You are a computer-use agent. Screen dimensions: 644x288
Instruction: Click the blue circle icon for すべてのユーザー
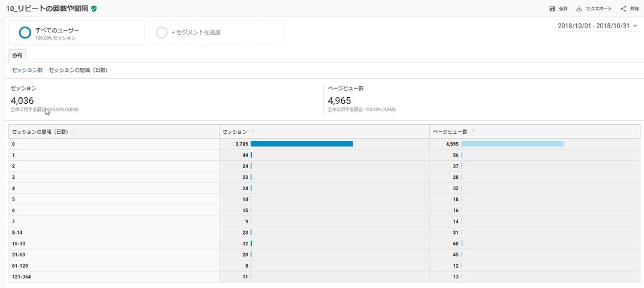(25, 33)
